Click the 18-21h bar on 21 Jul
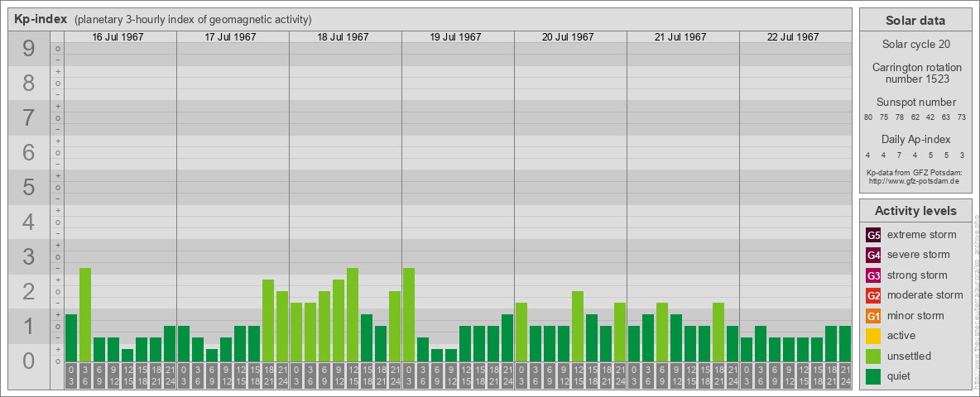Viewport: 980px width, 397px height. click(718, 332)
